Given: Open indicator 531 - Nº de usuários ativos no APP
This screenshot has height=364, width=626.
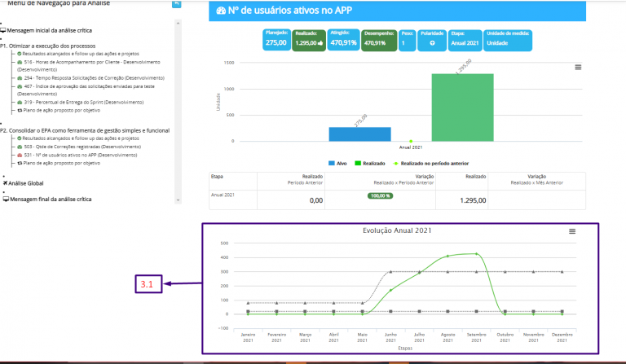Looking at the screenshot, I should click(x=81, y=155).
